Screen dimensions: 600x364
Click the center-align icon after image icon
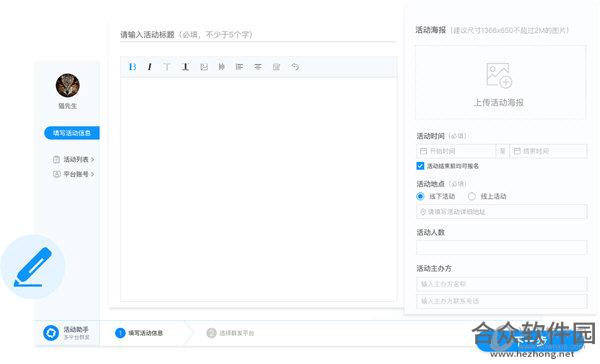pos(222,67)
